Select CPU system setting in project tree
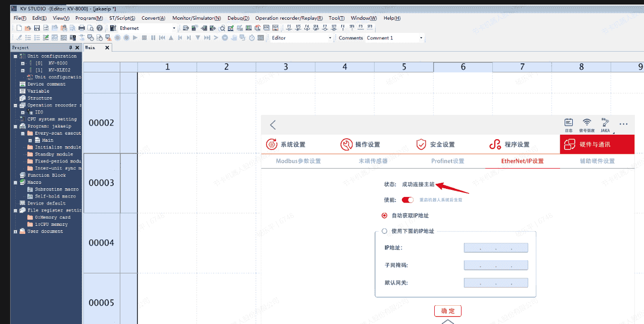This screenshot has width=644, height=324. [52, 119]
